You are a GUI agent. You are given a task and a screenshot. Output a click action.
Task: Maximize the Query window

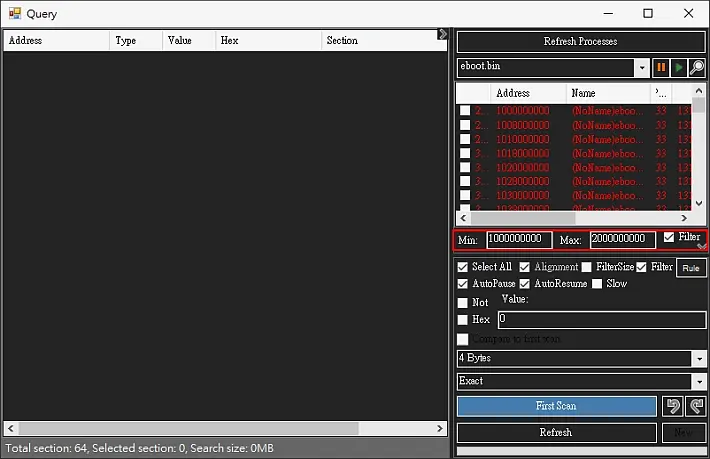point(648,13)
